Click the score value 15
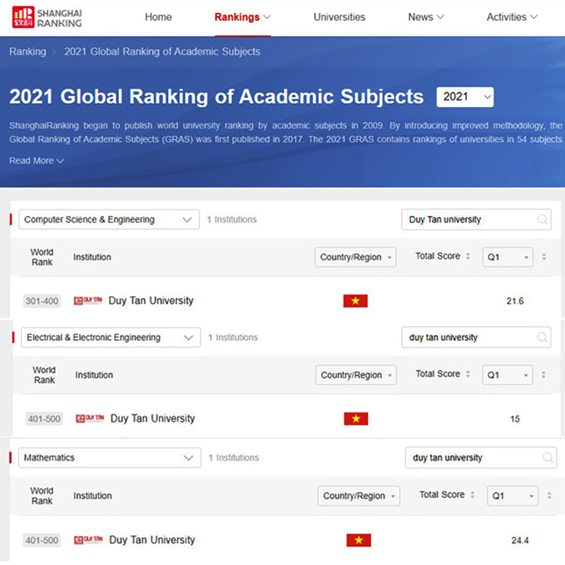565x565 pixels. point(515,419)
